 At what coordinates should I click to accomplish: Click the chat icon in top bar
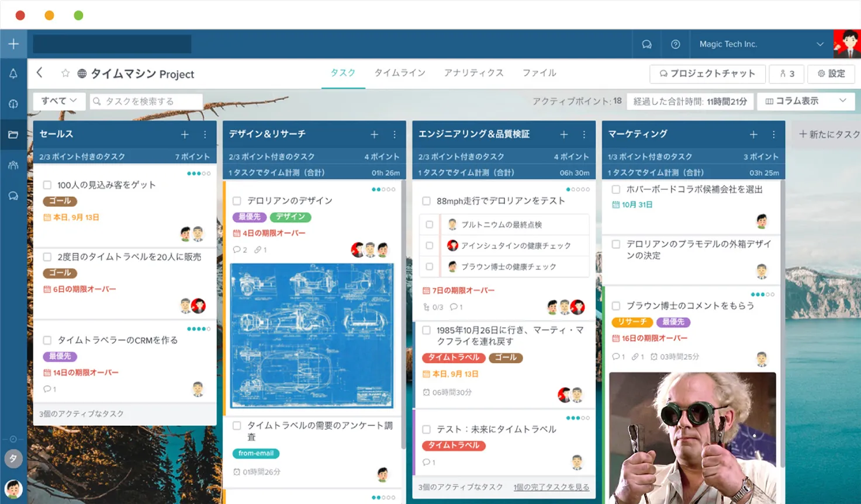point(646,44)
